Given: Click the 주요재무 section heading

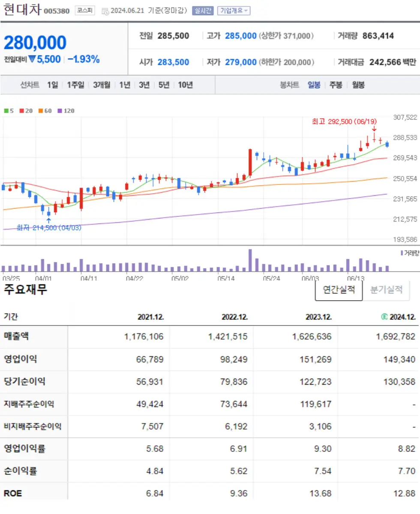Looking at the screenshot, I should point(25,289).
